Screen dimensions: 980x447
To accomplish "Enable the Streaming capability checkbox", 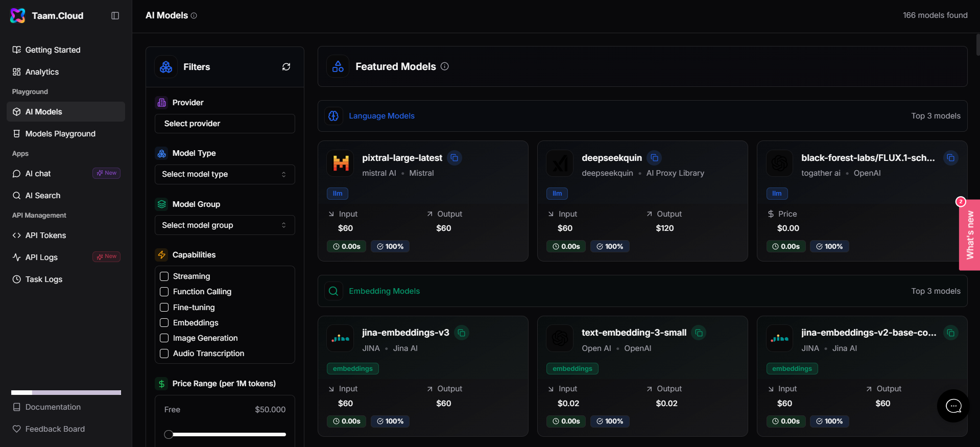I will tap(164, 276).
